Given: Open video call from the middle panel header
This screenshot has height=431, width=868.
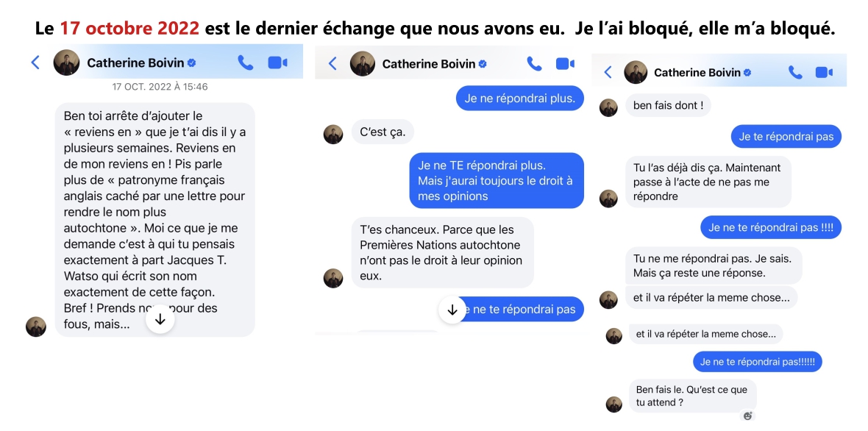Looking at the screenshot, I should 565,63.
